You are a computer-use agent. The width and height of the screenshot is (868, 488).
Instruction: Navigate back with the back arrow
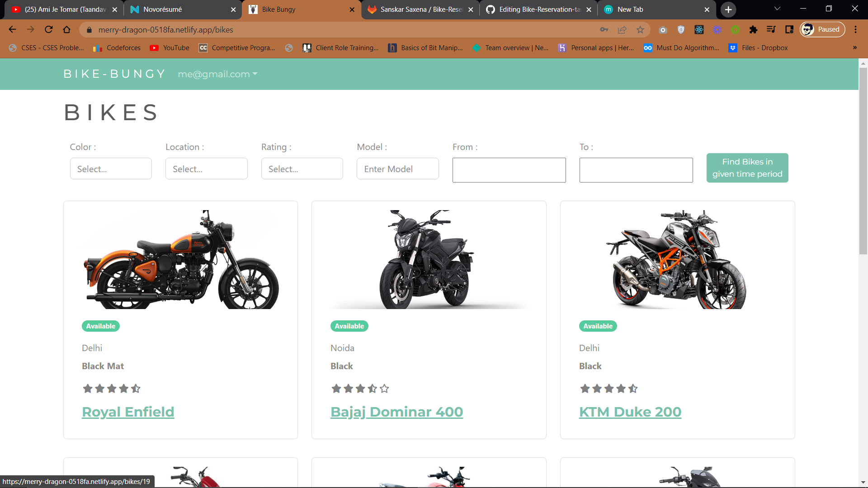12,30
